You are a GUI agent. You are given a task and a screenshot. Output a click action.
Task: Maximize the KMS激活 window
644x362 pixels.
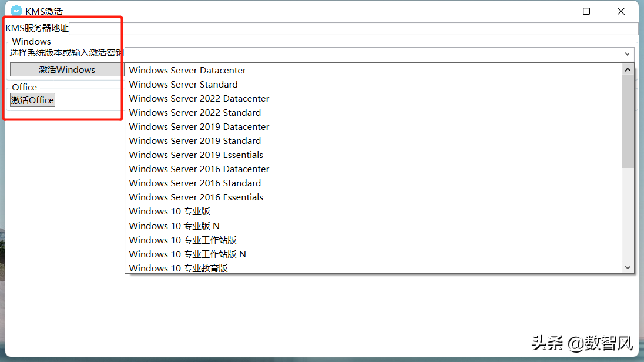click(x=586, y=11)
